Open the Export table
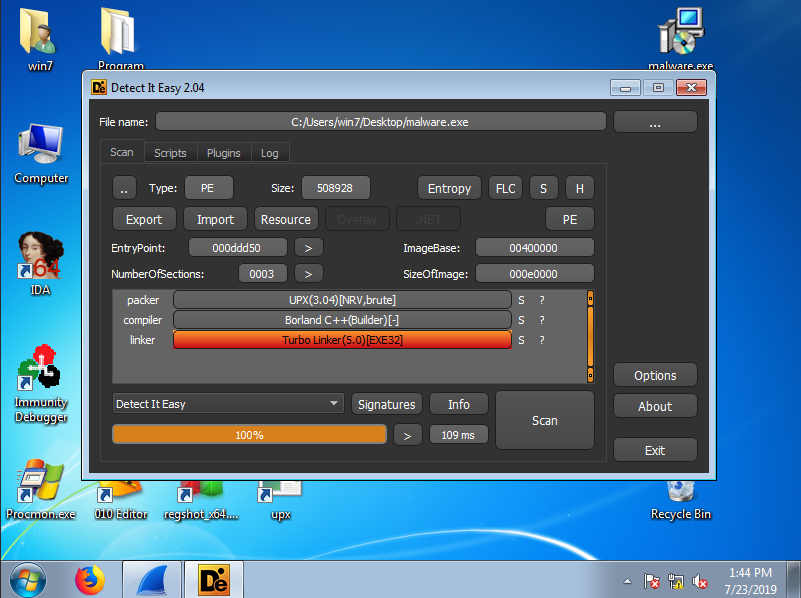The image size is (801, 598). 144,219
